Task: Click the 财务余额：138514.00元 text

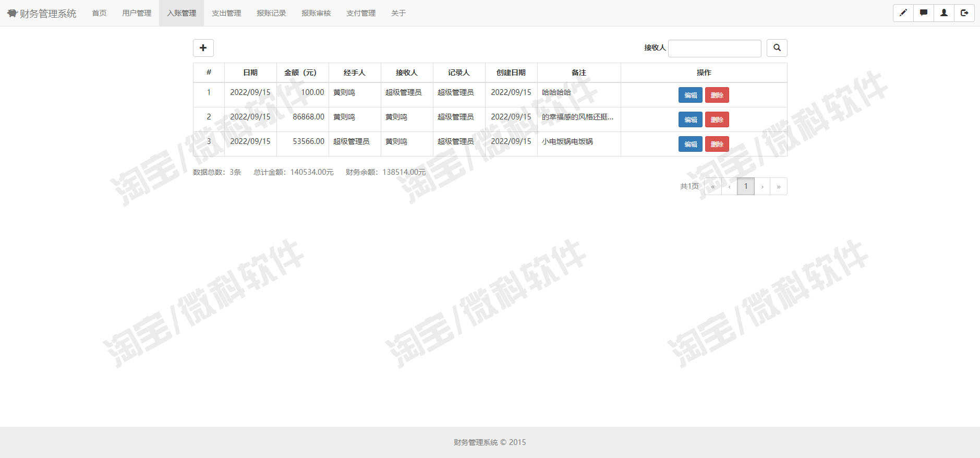Action: pos(386,172)
